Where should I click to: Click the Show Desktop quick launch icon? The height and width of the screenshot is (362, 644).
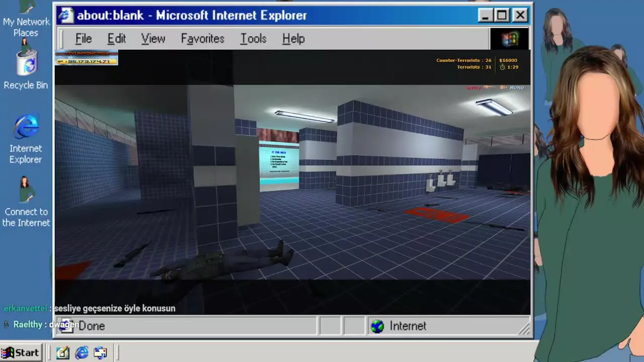click(x=63, y=353)
